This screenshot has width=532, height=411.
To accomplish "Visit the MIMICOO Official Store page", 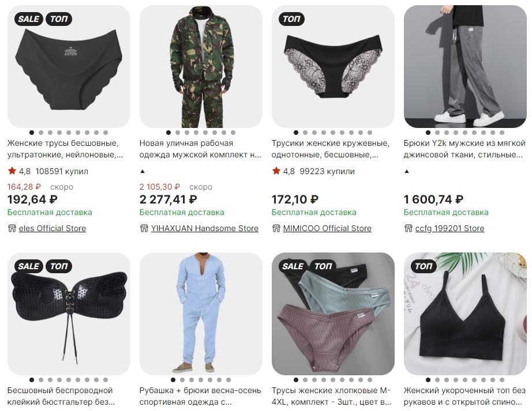I will click(x=327, y=228).
